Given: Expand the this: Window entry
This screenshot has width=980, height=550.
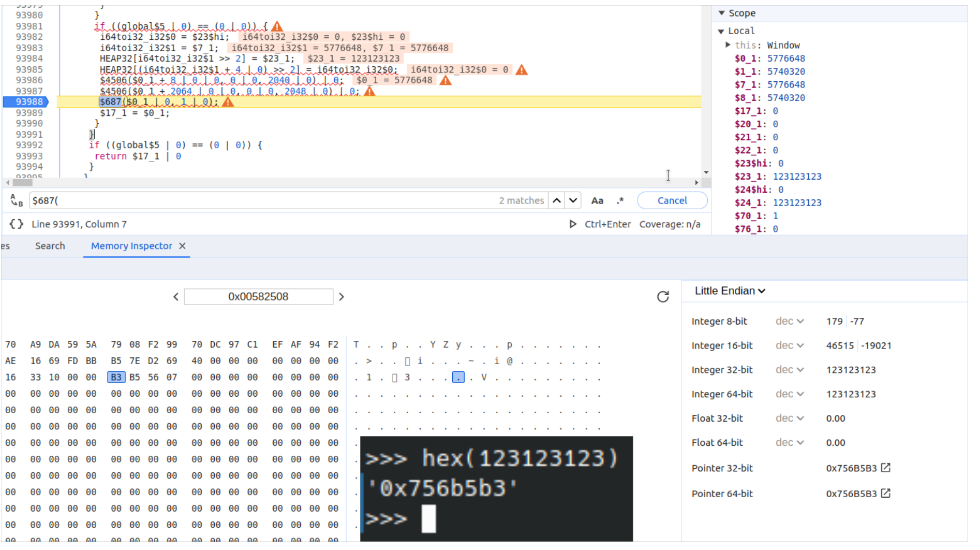Looking at the screenshot, I should (x=728, y=45).
